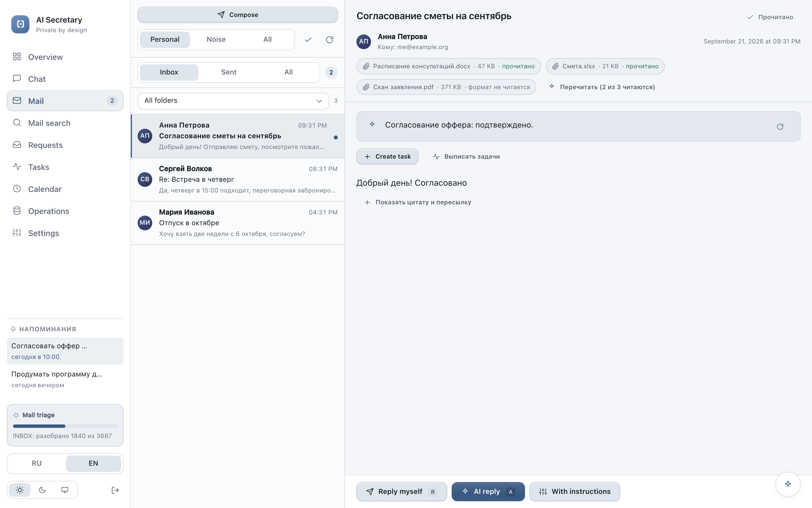The image size is (812, 508).
Task: Select the EN language option
Action: 93,463
